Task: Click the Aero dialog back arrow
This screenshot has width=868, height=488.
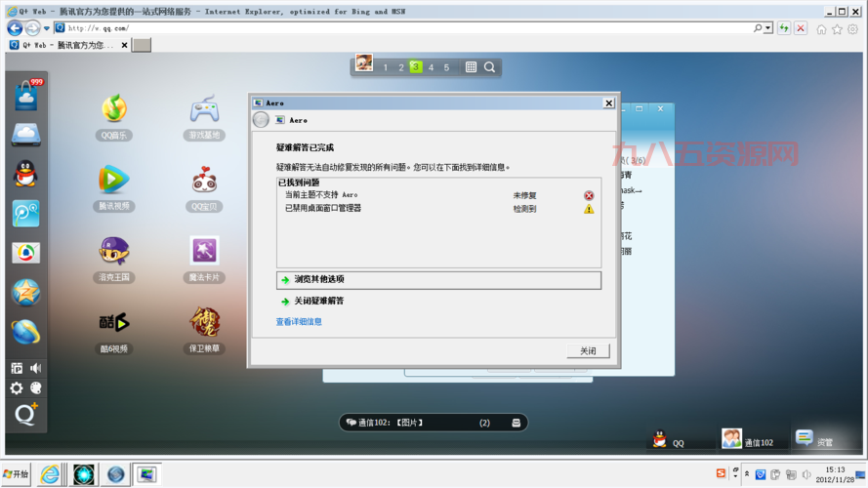Action: tap(262, 119)
